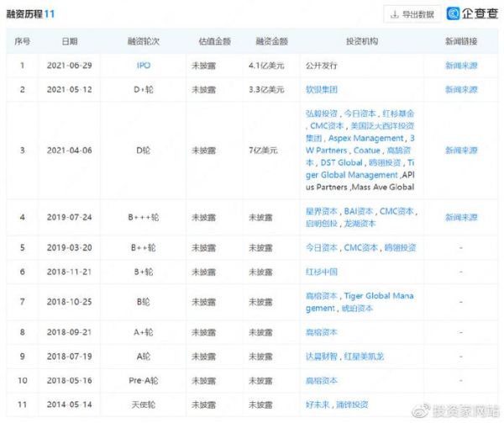Screen dimensions: 504x423
Task: Open 好未来 in the 天使轮 row
Action: [318, 404]
